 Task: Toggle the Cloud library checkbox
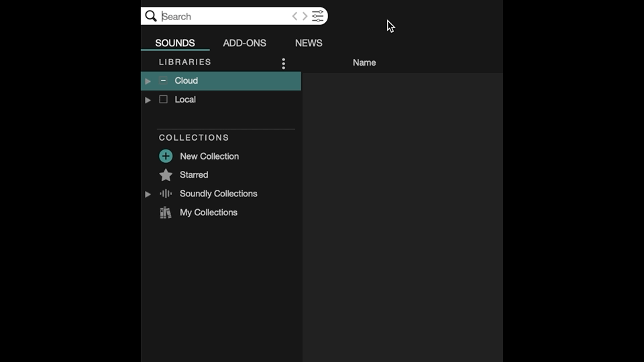(163, 80)
